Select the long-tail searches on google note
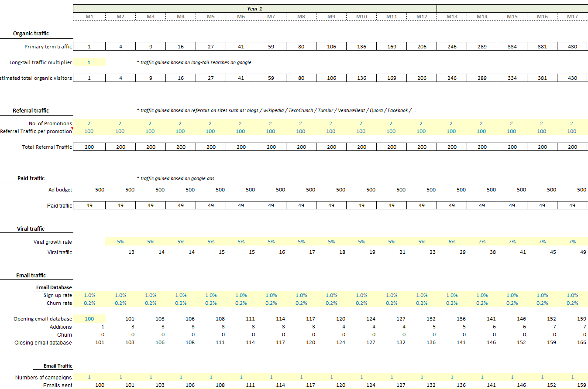 [x=194, y=62]
